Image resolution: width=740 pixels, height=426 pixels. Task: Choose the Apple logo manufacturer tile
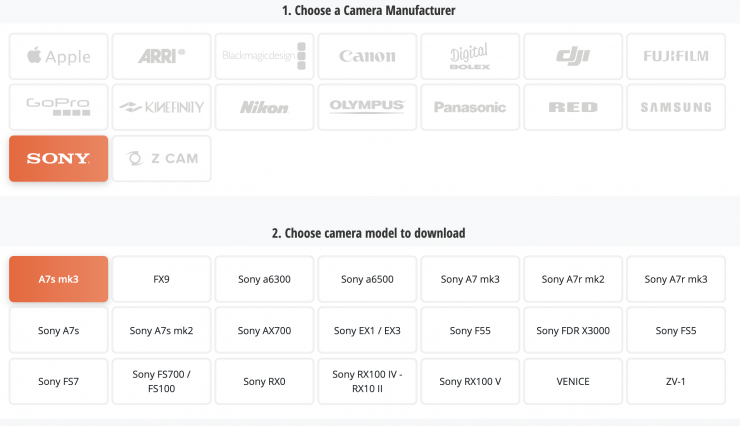click(x=58, y=57)
